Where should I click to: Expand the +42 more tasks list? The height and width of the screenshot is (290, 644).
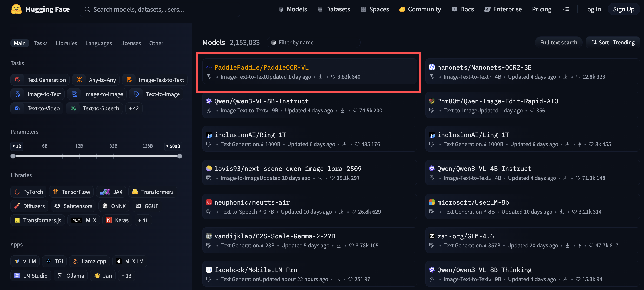pos(134,108)
